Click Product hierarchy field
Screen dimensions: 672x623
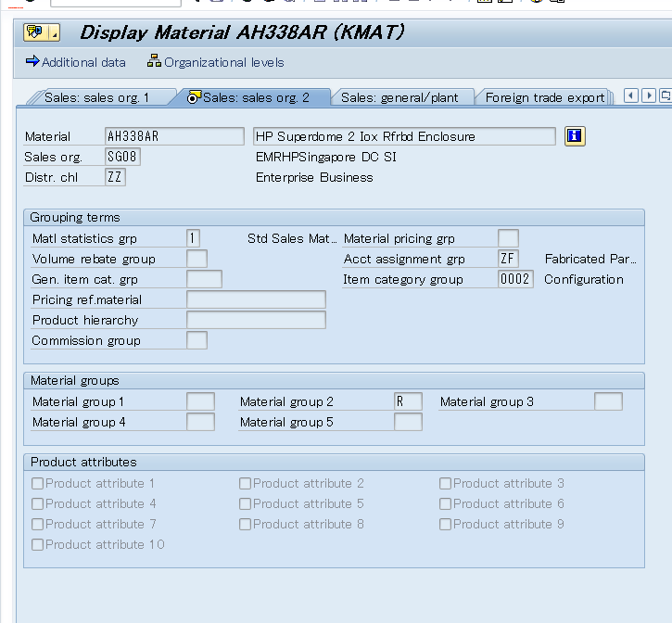click(x=256, y=320)
